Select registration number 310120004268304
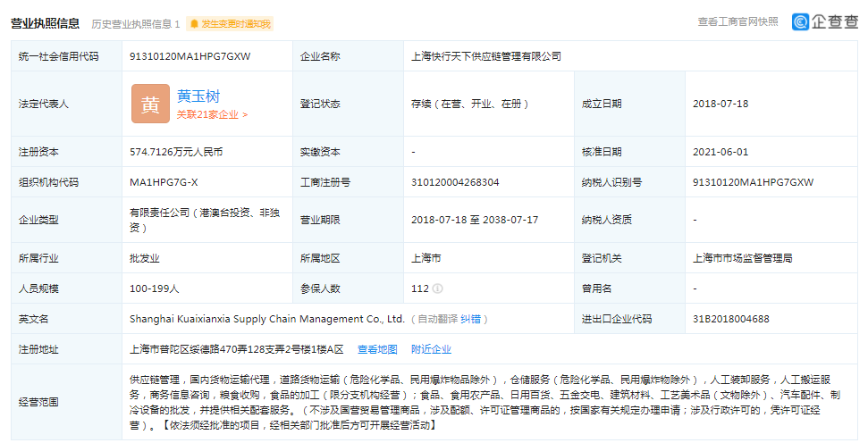868x443 pixels. pyautogui.click(x=455, y=182)
